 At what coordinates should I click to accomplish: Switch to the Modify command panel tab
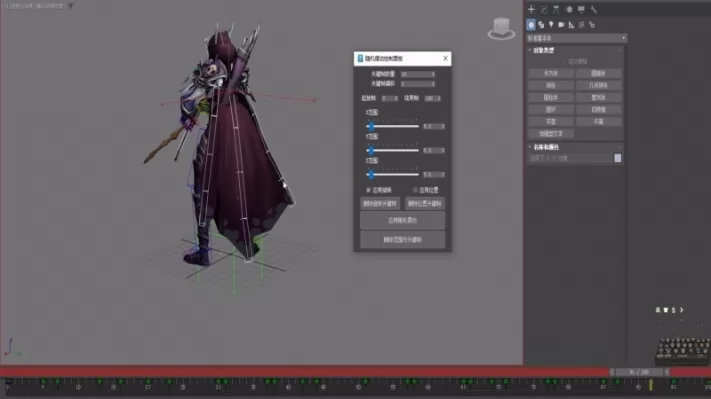tap(544, 10)
